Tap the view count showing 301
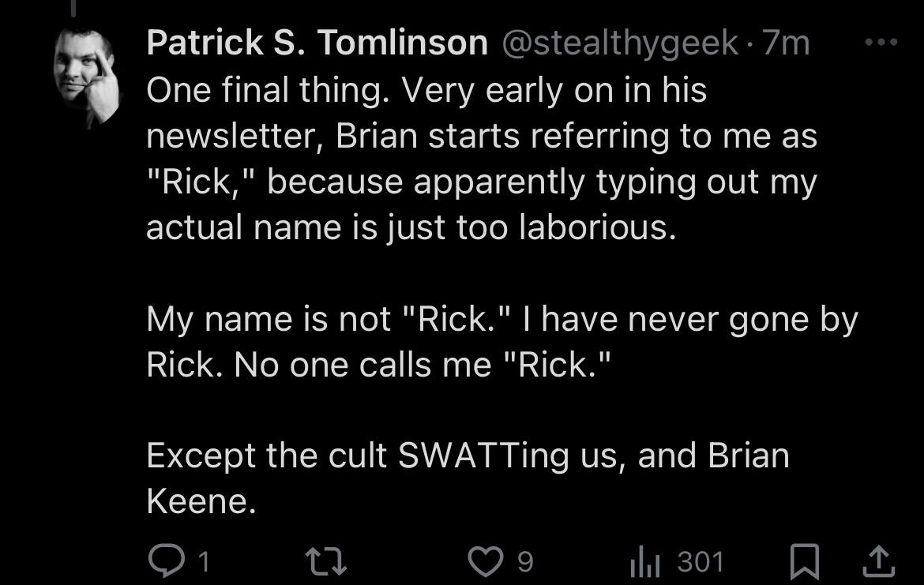Screen dimensions: 924x585 pyautogui.click(x=701, y=562)
